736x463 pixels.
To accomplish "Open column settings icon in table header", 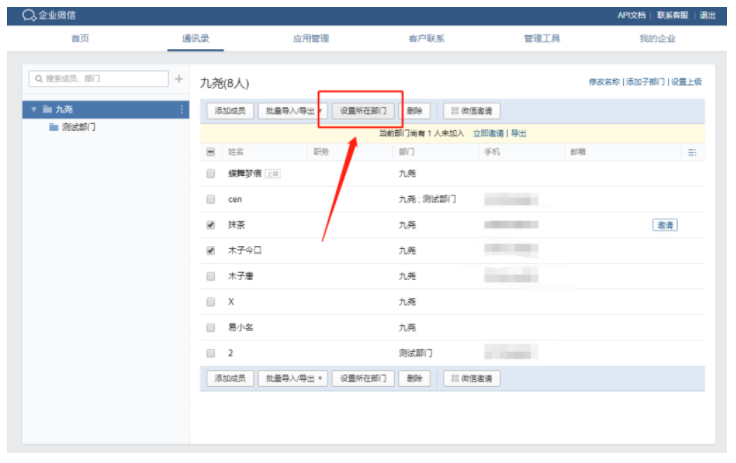I will [691, 152].
